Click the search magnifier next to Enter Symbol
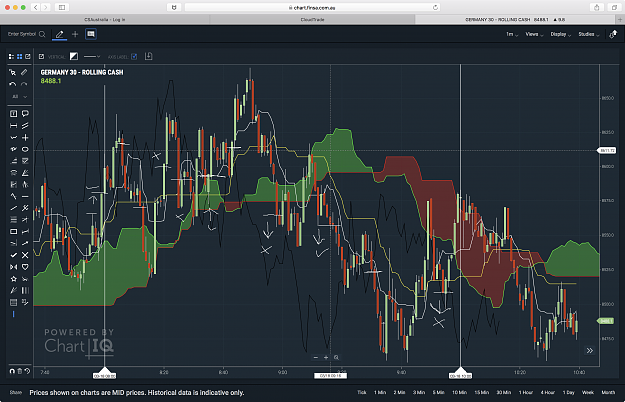The image size is (625, 402). (42, 34)
